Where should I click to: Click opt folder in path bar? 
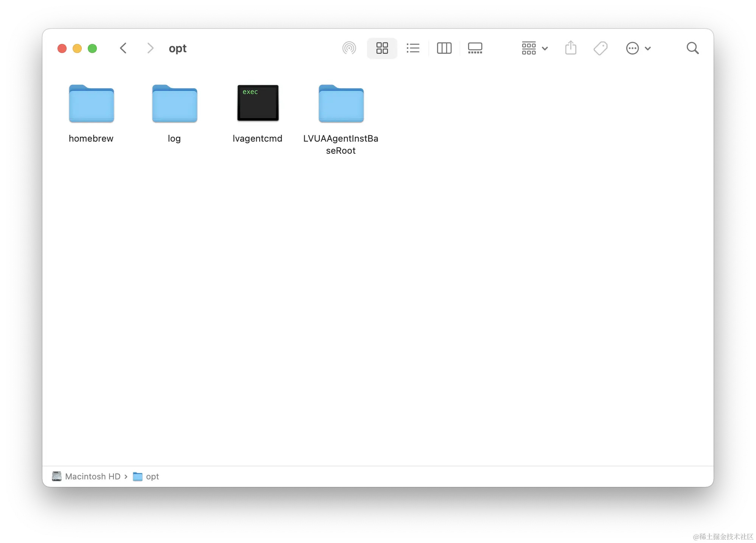click(x=152, y=476)
